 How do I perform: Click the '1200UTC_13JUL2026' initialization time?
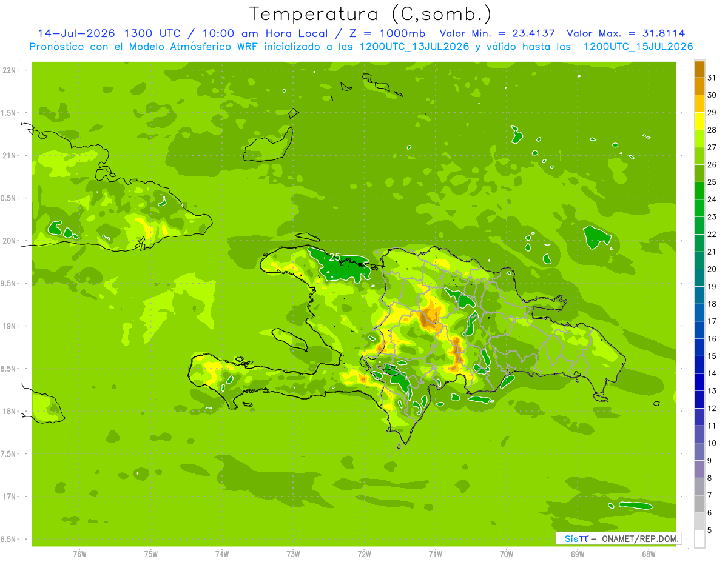pyautogui.click(x=414, y=47)
